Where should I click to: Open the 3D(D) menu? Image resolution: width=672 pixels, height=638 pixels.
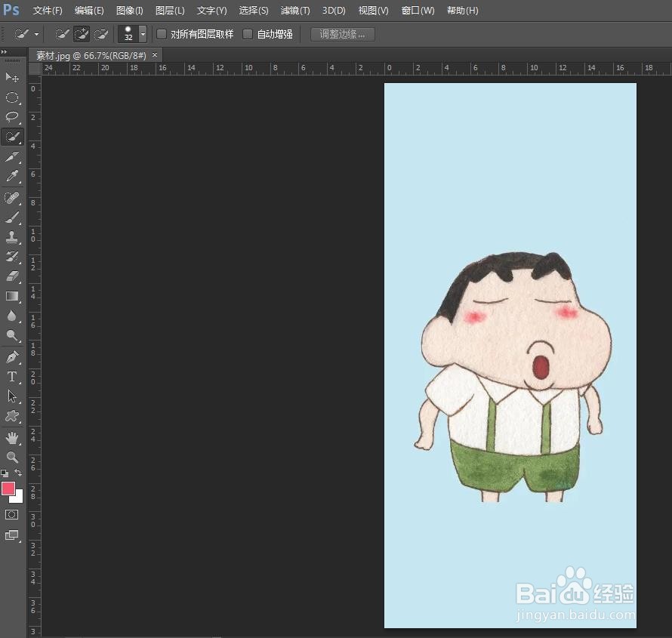334,11
